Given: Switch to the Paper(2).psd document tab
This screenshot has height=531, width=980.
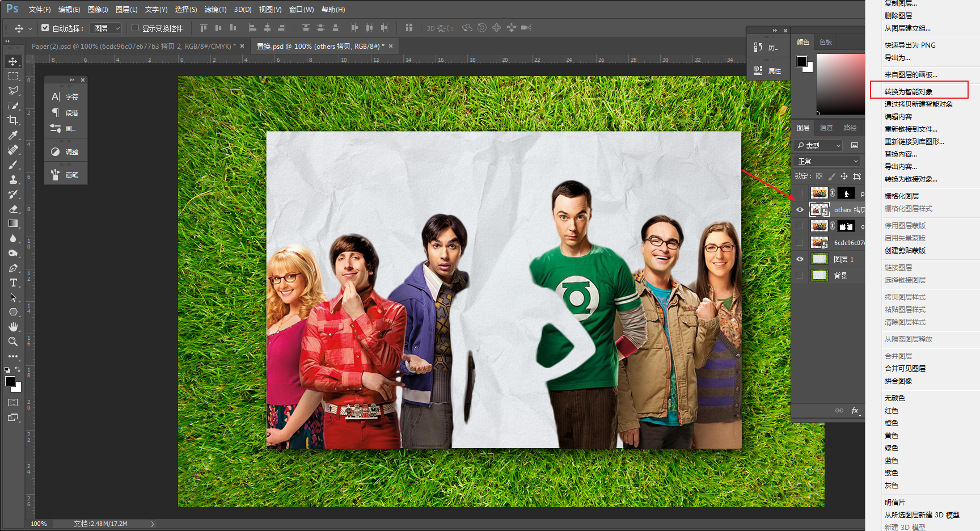Looking at the screenshot, I should (134, 47).
